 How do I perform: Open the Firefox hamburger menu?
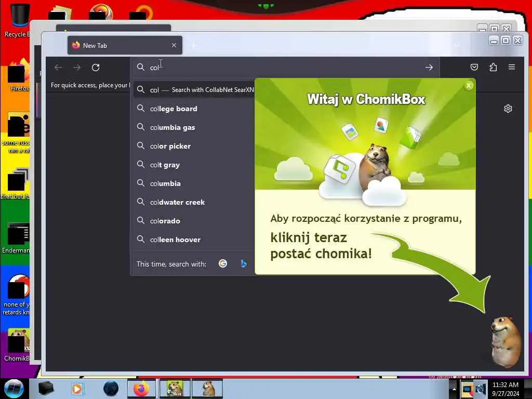click(512, 67)
